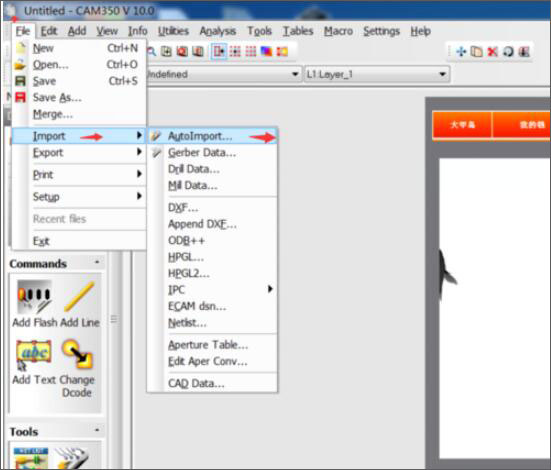The width and height of the screenshot is (551, 470).
Task: Click the orange-yellow highlight icon
Action: click(283, 52)
